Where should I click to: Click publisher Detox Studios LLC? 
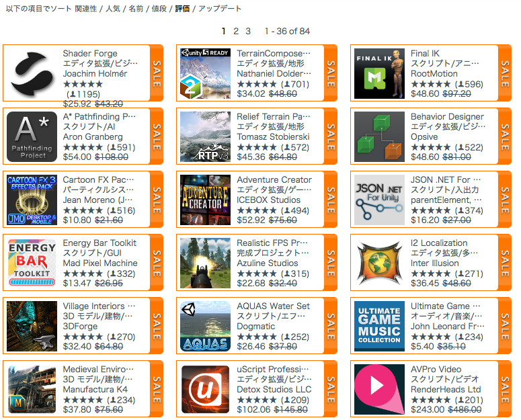pyautogui.click(x=274, y=390)
